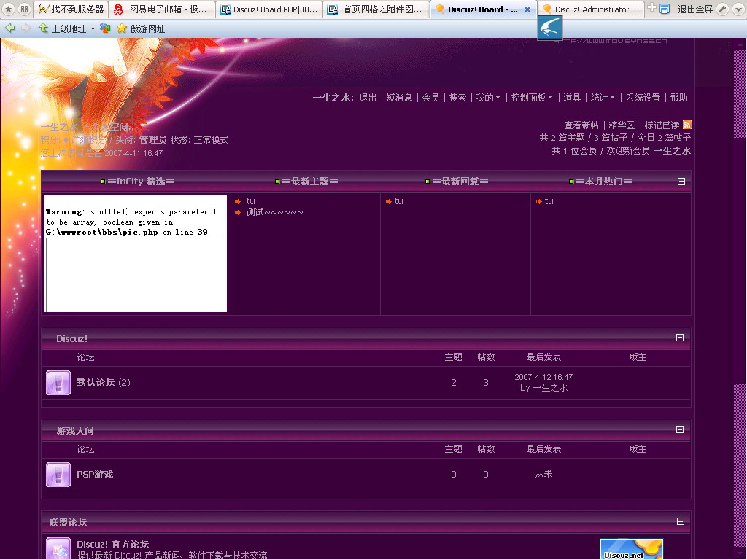Expand the 我的 dropdown menu
The width and height of the screenshot is (747, 560).
[x=488, y=98]
